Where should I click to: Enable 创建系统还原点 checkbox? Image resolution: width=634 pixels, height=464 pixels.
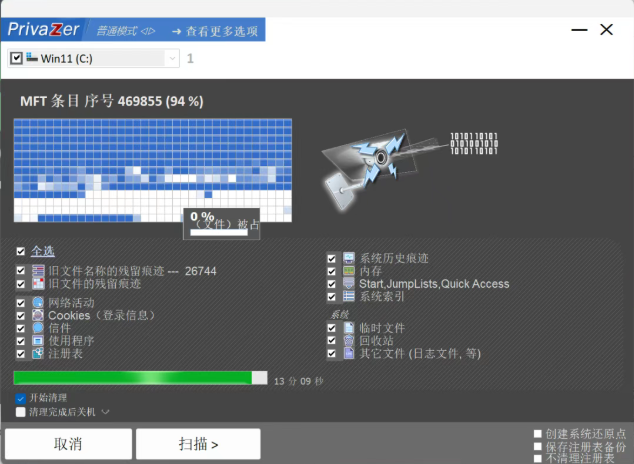click(x=539, y=434)
